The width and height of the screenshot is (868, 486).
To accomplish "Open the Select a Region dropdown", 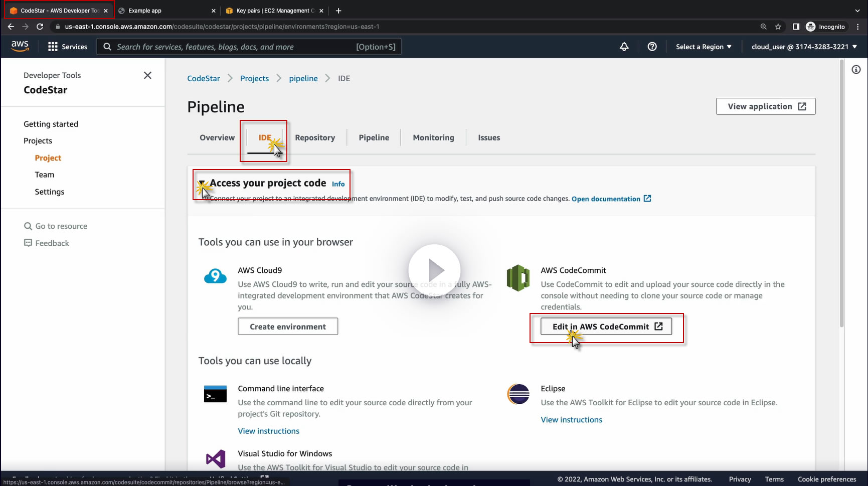I will point(704,47).
